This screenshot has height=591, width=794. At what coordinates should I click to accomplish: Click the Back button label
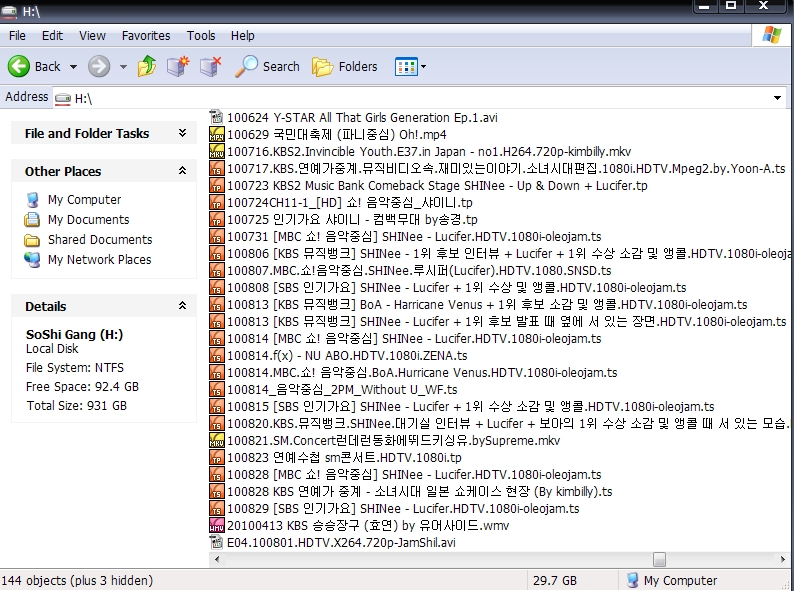tap(48, 66)
